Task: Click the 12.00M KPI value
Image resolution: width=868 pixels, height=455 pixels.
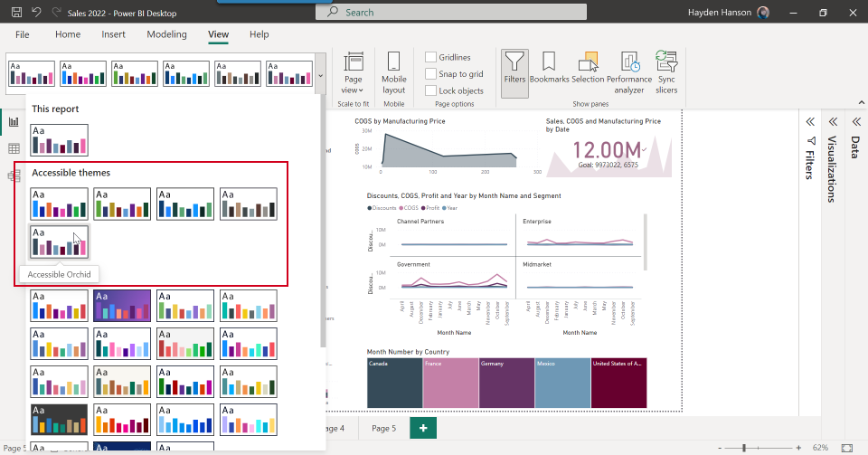Action: (x=607, y=150)
